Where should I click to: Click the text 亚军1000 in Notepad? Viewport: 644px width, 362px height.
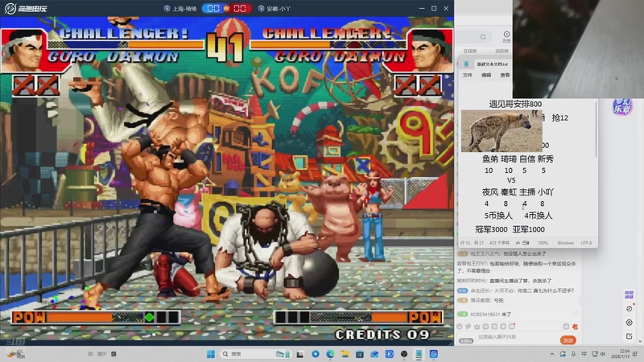pos(528,229)
